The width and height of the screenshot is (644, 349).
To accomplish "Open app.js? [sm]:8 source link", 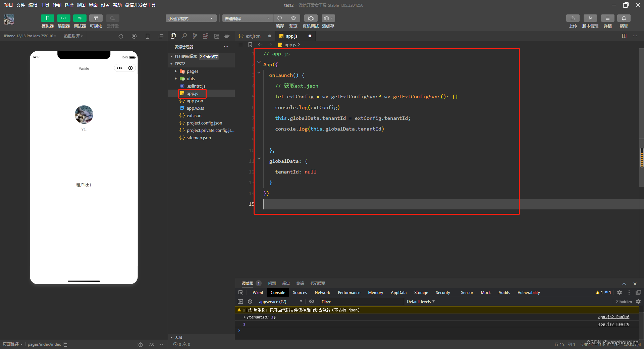I will (x=613, y=325).
